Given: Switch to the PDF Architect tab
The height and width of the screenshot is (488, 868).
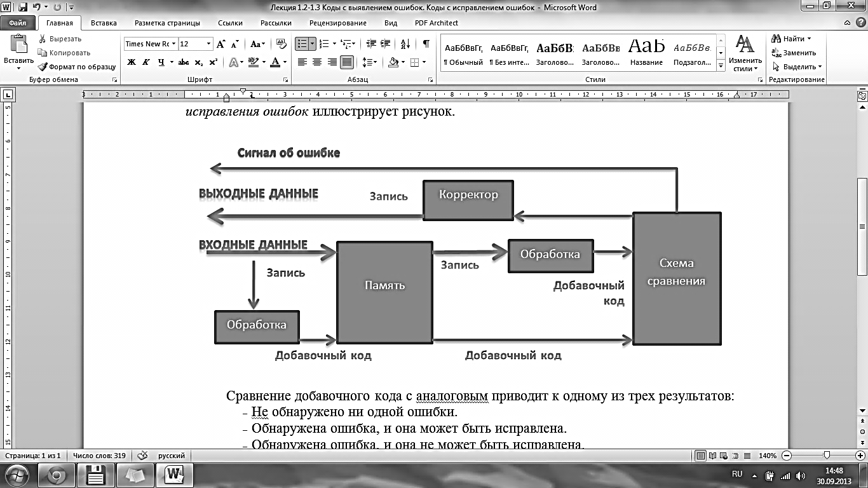Looking at the screenshot, I should pyautogui.click(x=437, y=23).
